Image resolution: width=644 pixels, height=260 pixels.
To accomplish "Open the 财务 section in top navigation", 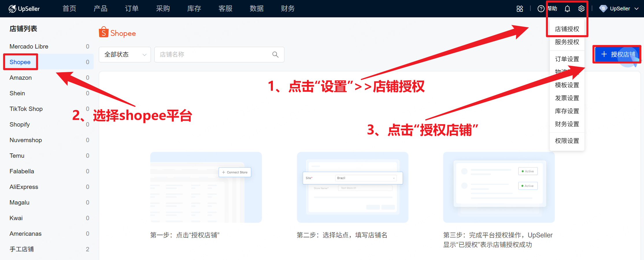I will [288, 8].
